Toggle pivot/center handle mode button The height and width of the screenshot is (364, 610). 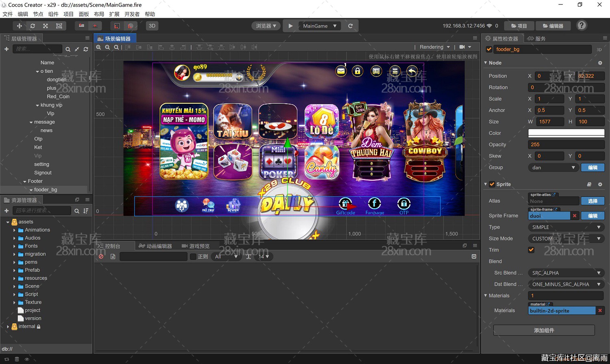(x=81, y=26)
